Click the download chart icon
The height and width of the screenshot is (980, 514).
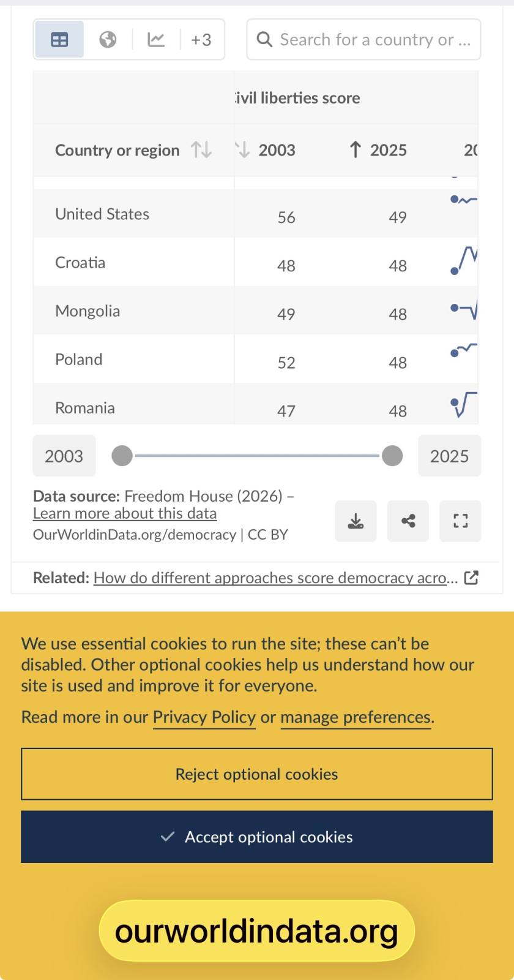coord(356,521)
